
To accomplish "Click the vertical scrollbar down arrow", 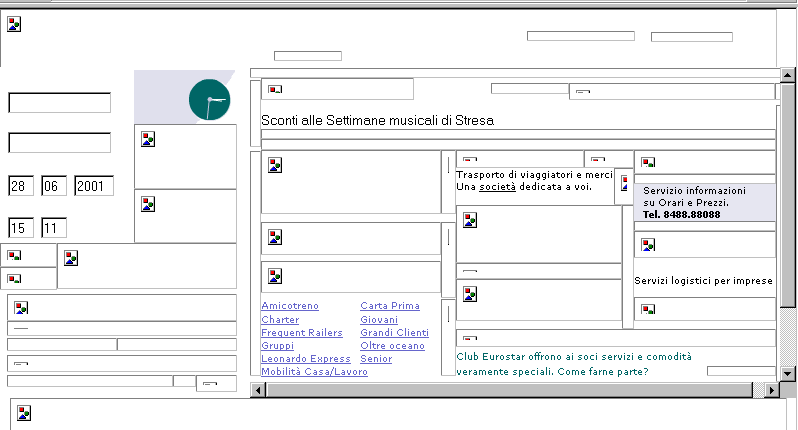I will click(787, 374).
